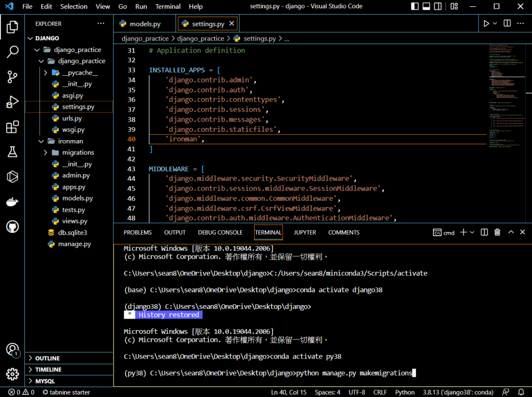Image resolution: width=532 pixels, height=397 pixels.
Task: Expand the OUTLINE section
Action: (x=47, y=358)
